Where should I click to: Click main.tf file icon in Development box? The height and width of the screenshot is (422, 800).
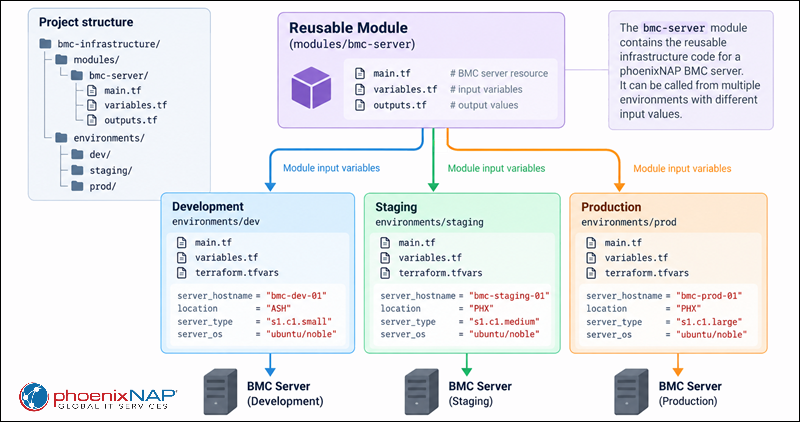pos(182,242)
